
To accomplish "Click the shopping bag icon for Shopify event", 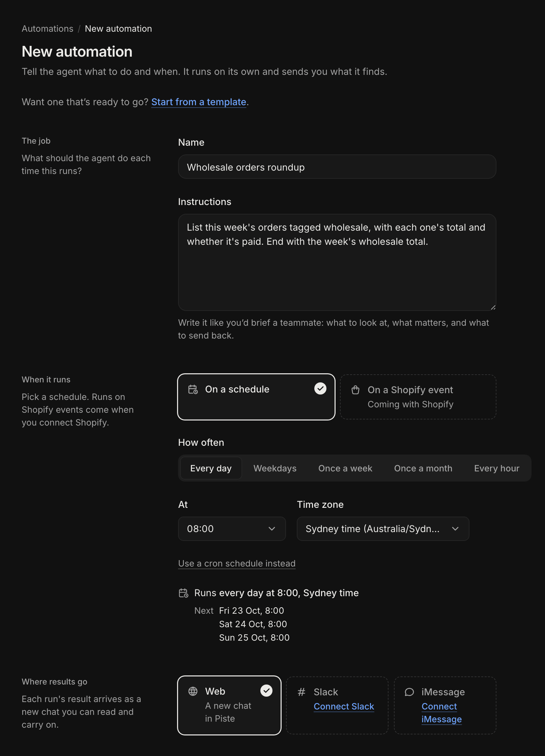I will (355, 390).
